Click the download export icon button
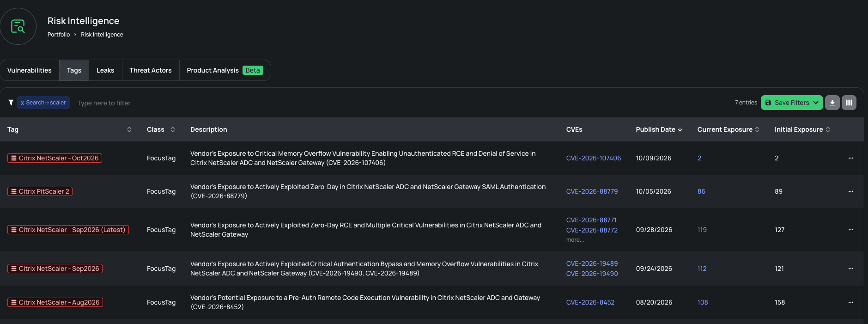 click(x=832, y=103)
